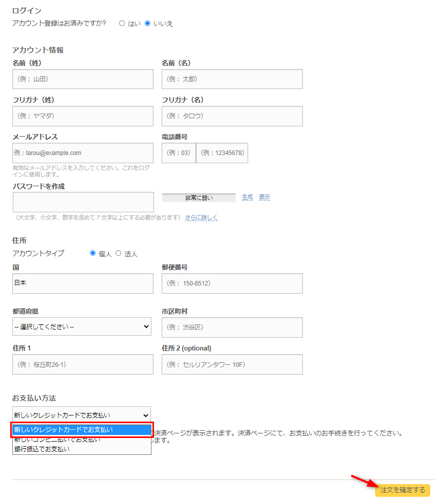The width and height of the screenshot is (440, 504).
Task: Choose 法人 account type
Action: click(x=118, y=253)
